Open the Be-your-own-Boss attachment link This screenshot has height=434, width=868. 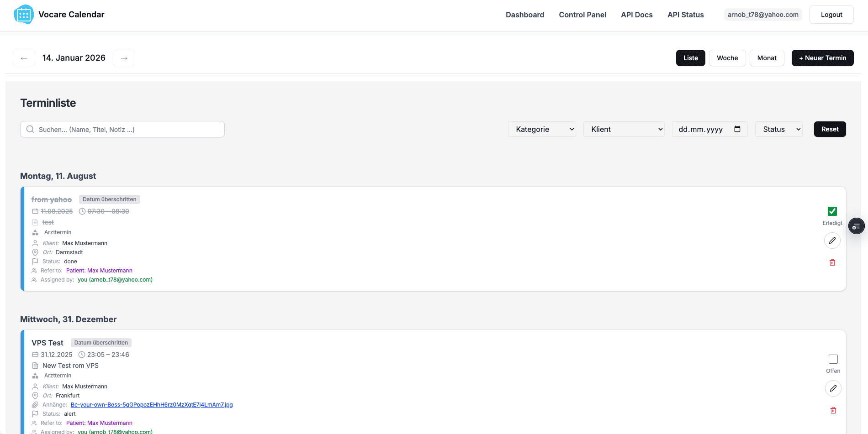tap(151, 404)
